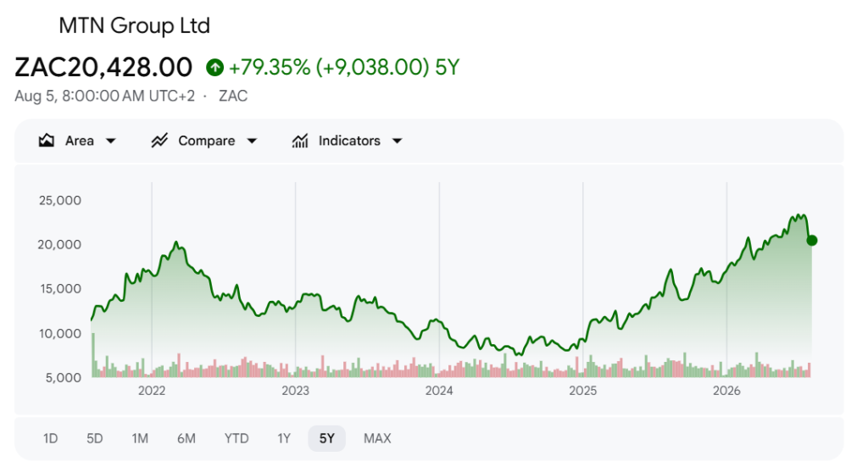Select the 1D time range
The height and width of the screenshot is (467, 868).
tap(50, 439)
